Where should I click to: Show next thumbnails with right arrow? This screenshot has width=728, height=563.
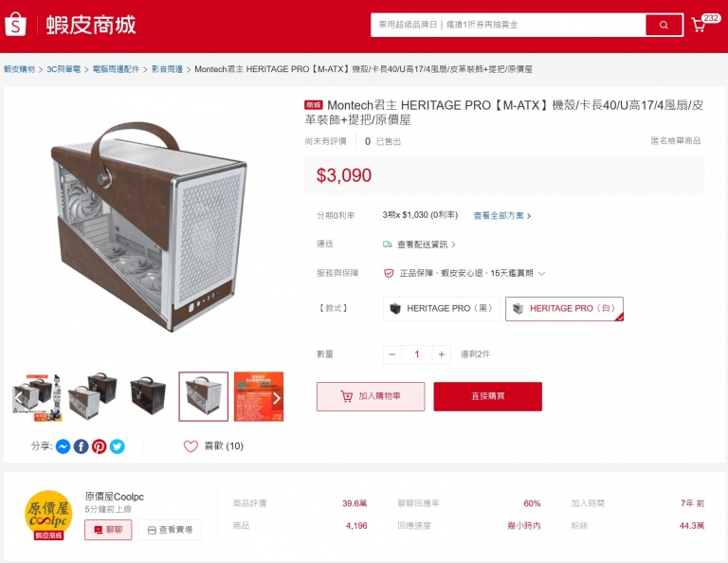click(x=277, y=398)
